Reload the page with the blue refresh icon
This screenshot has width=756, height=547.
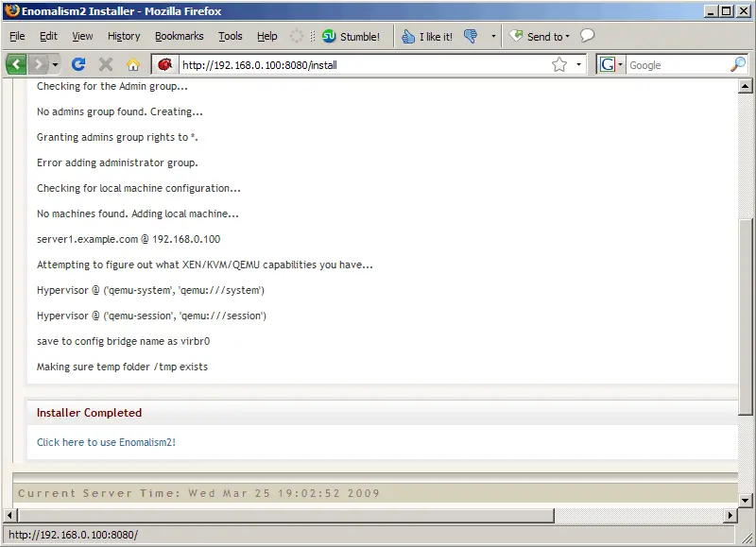click(x=78, y=64)
